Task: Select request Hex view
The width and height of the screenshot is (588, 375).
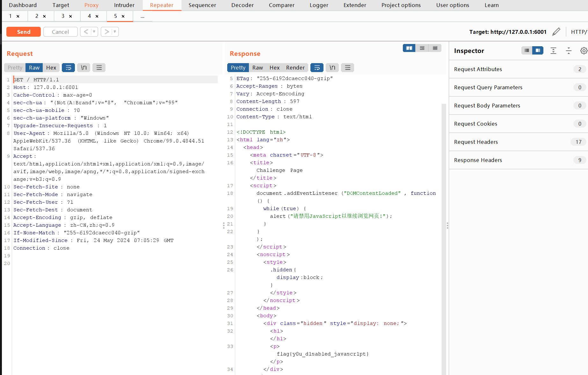Action: pyautogui.click(x=51, y=68)
